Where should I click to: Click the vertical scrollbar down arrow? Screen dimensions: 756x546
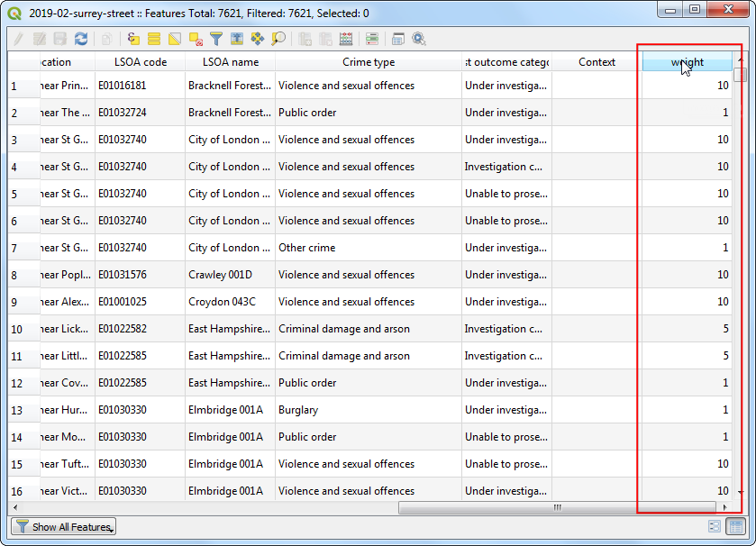(740, 493)
